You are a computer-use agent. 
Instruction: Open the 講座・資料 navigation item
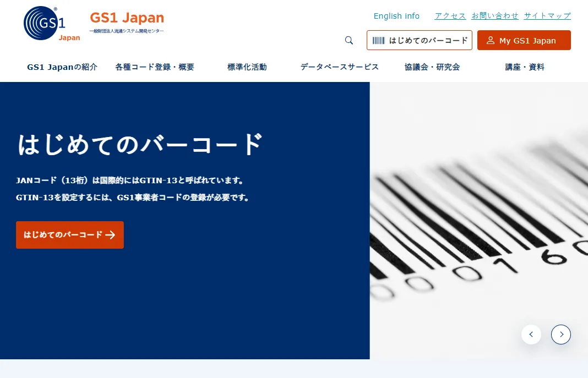pyautogui.click(x=525, y=67)
